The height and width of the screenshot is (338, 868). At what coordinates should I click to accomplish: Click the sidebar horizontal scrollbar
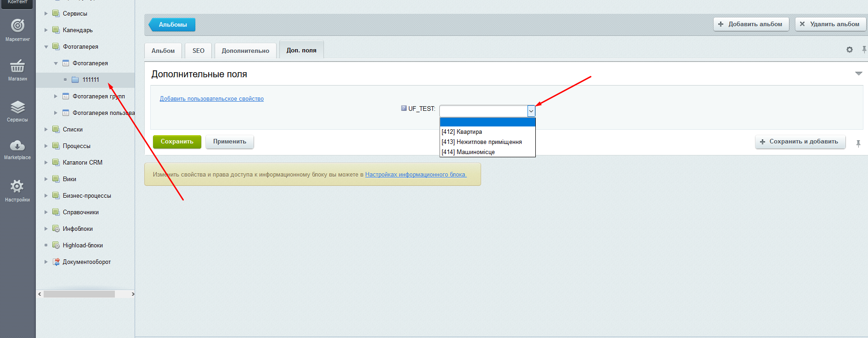pos(79,294)
